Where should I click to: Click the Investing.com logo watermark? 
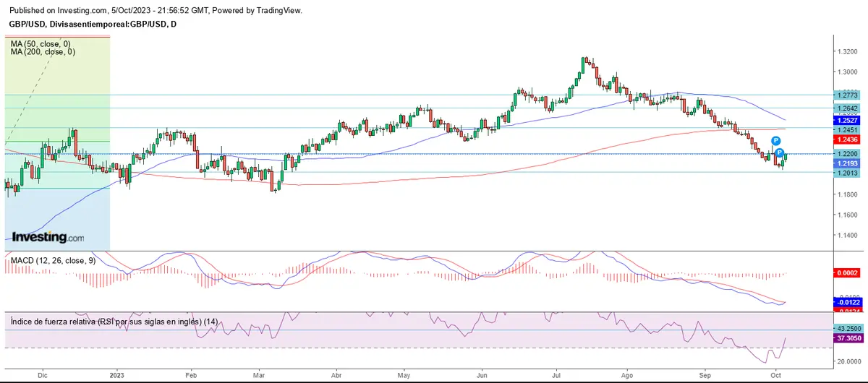click(x=48, y=237)
